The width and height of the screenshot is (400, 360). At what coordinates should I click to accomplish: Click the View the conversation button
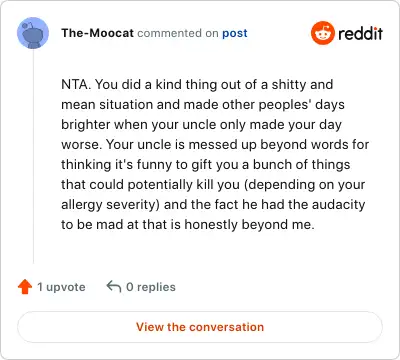pyautogui.click(x=200, y=327)
